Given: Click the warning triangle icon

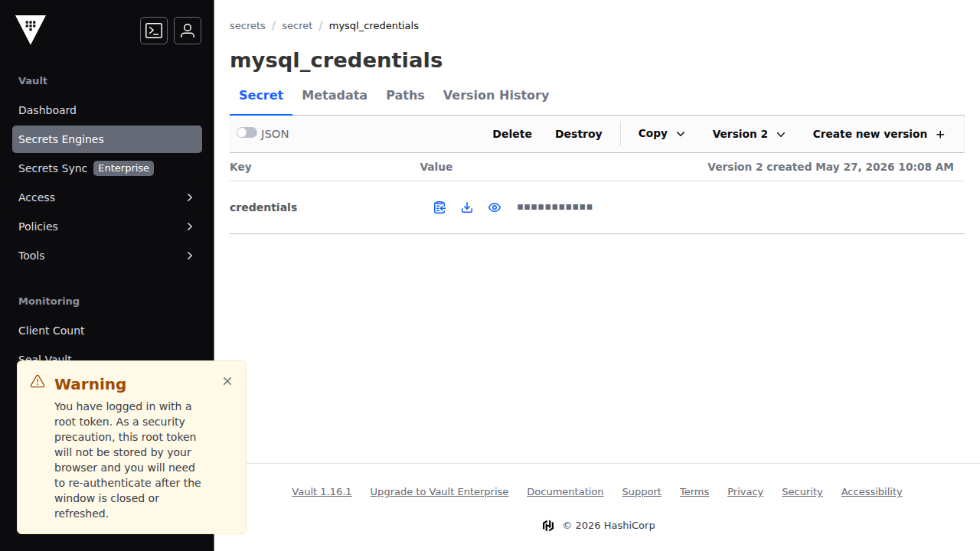Looking at the screenshot, I should 38,381.
